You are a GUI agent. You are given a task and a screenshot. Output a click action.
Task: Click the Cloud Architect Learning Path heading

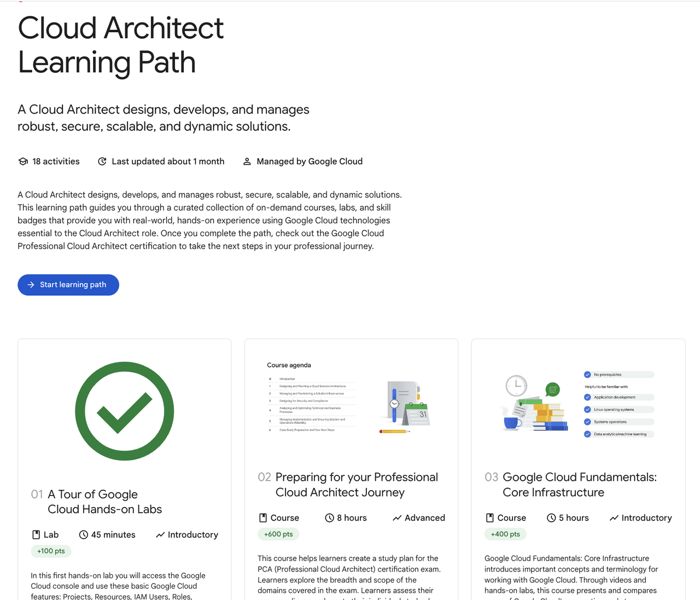point(121,45)
